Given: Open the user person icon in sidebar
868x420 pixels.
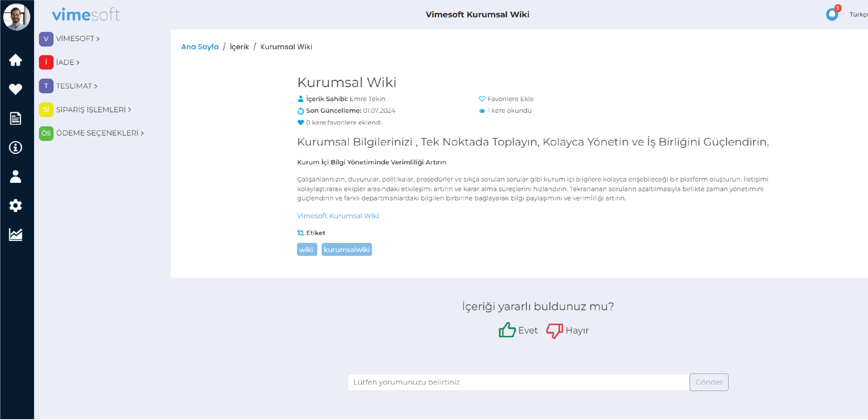Looking at the screenshot, I should click(15, 177).
